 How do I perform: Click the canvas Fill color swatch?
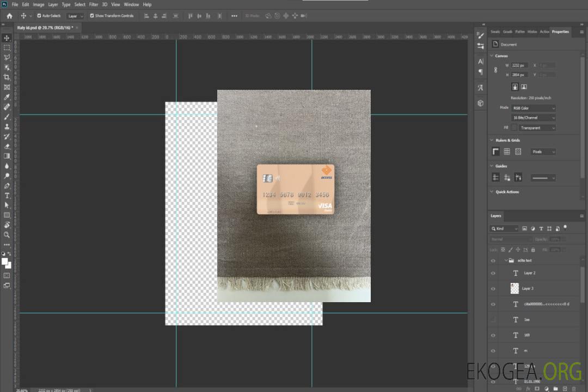(514, 128)
